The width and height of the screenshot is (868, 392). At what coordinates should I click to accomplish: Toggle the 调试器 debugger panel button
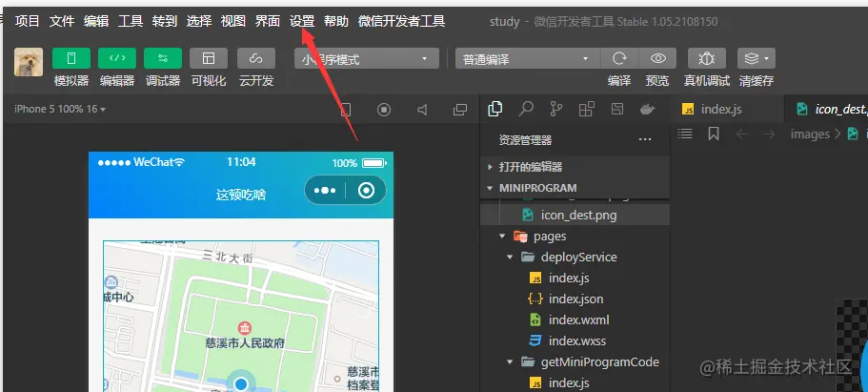coord(163,58)
